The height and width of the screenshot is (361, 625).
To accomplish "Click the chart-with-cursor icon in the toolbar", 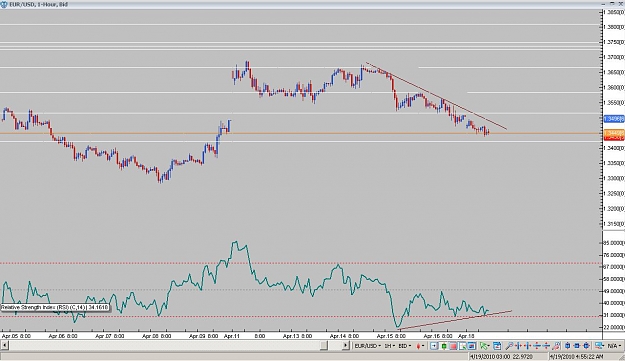I will 462,346.
